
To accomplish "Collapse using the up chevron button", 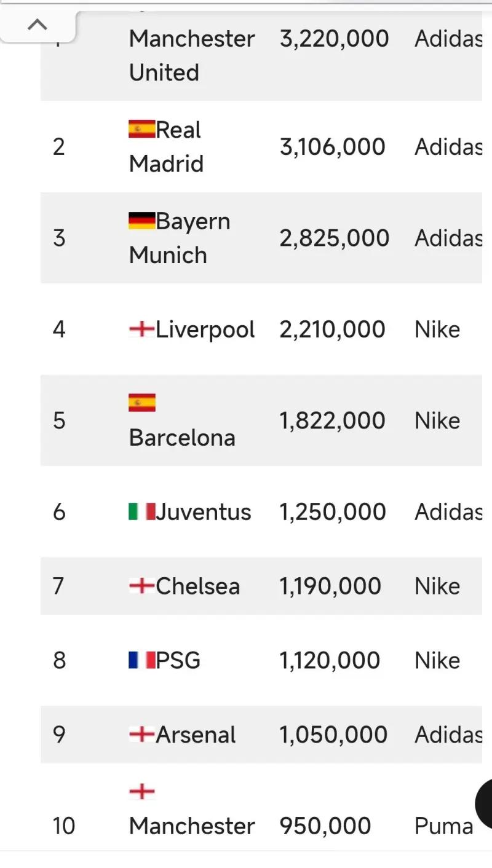I will (38, 25).
